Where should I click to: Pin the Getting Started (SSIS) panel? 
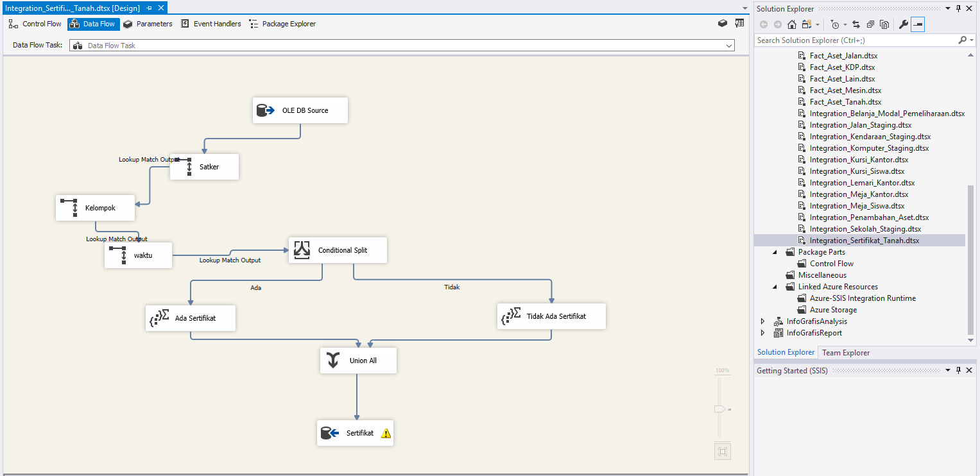(959, 370)
